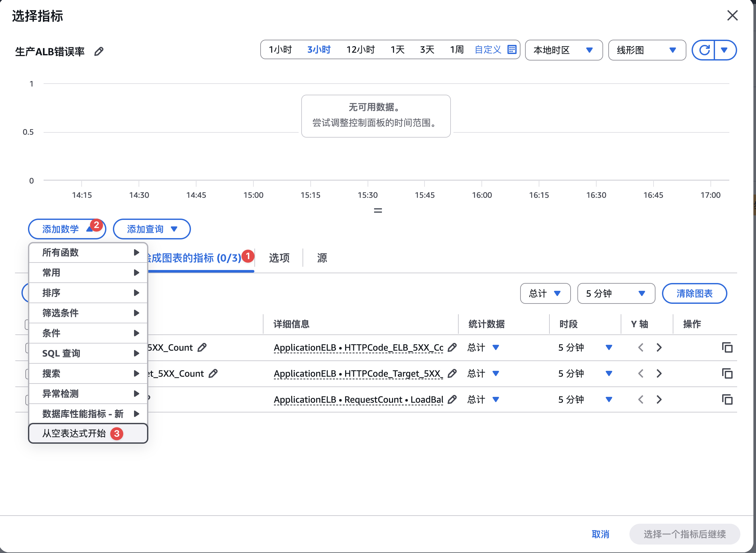The image size is (756, 553).
Task: Click the 取消 link
Action: coord(601,534)
